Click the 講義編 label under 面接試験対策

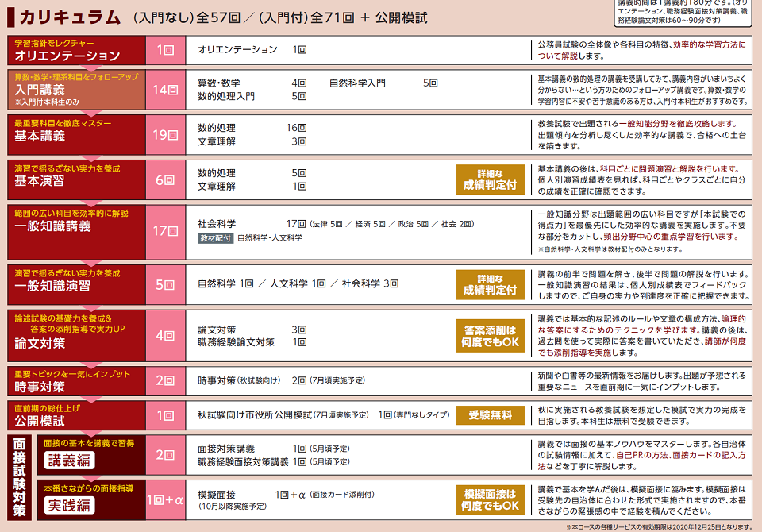pyautogui.click(x=70, y=461)
